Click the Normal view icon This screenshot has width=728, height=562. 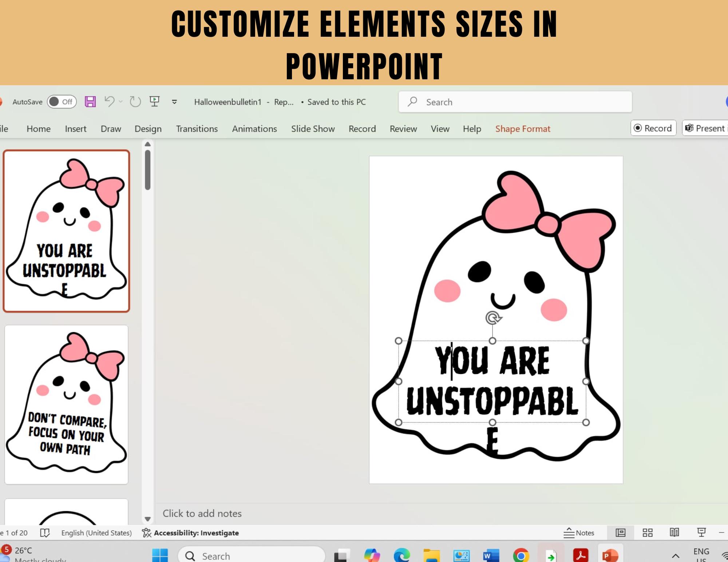click(x=621, y=533)
